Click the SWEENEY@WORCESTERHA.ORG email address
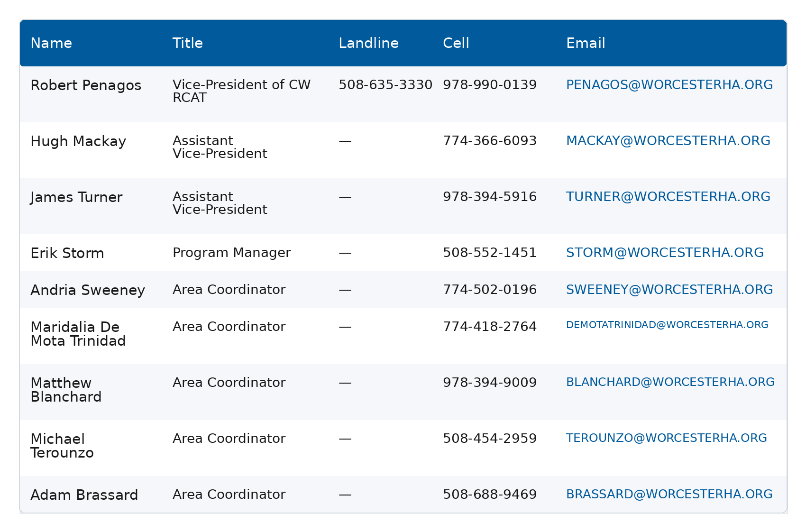Screen dimensions: 806x532 669,290
